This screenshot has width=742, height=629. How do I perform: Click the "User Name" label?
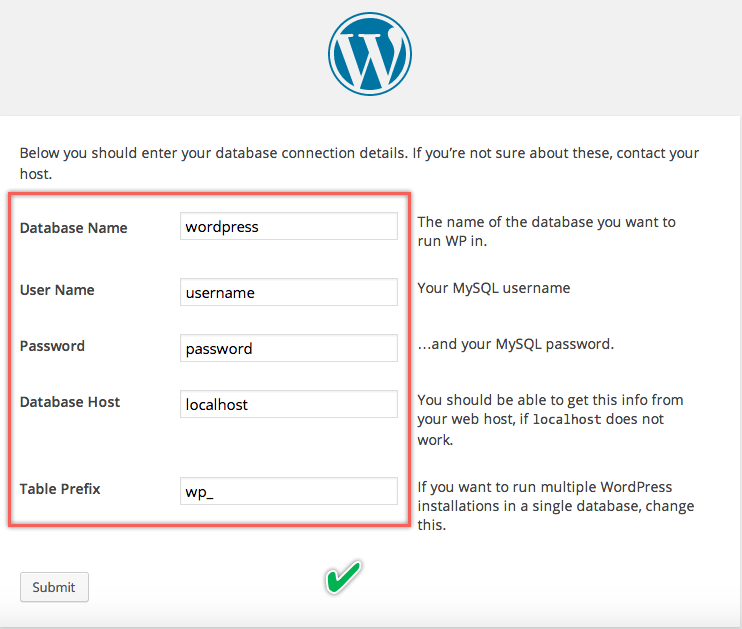[57, 290]
